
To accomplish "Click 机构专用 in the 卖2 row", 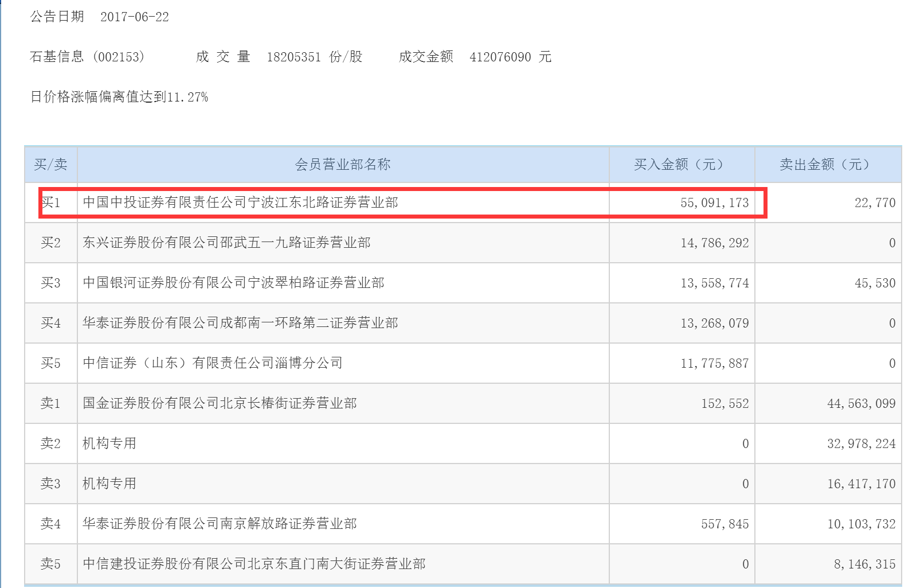I will pos(109,443).
